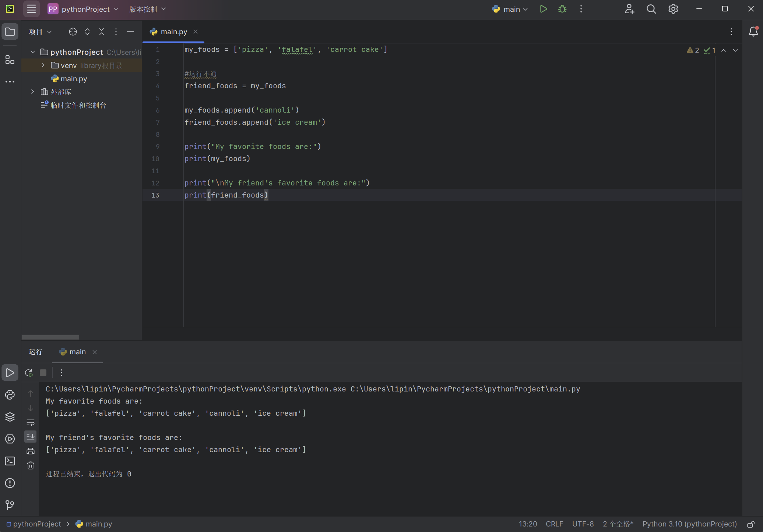The width and height of the screenshot is (763, 532).
Task: Open more run actions menu
Action: click(581, 9)
